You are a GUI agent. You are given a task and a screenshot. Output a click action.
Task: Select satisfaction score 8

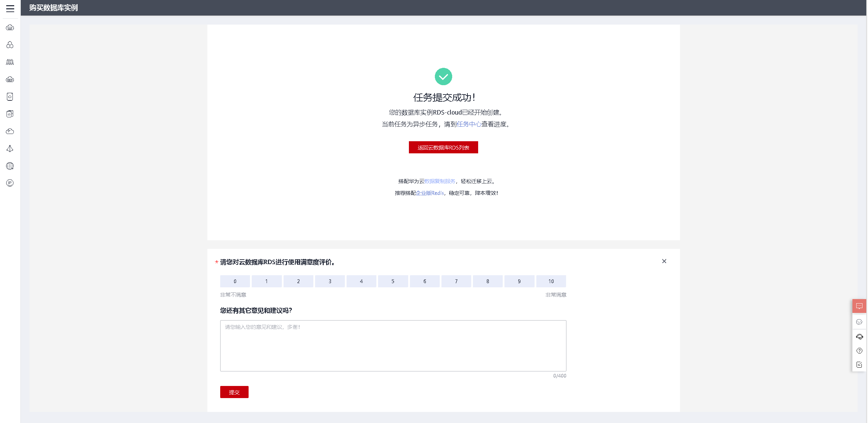(487, 281)
